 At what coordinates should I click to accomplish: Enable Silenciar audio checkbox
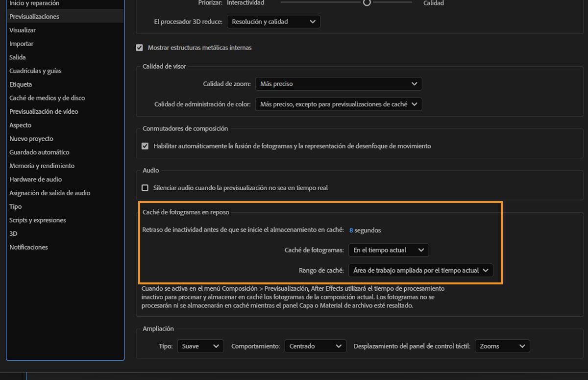click(145, 188)
